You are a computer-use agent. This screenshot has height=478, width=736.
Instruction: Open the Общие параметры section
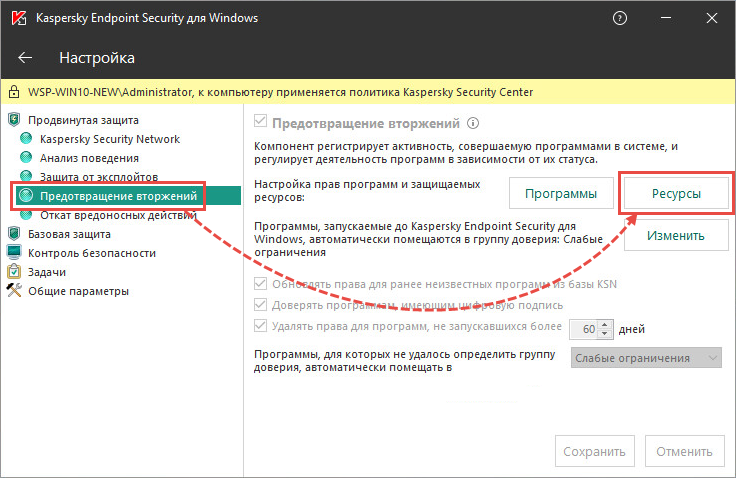[x=78, y=291]
